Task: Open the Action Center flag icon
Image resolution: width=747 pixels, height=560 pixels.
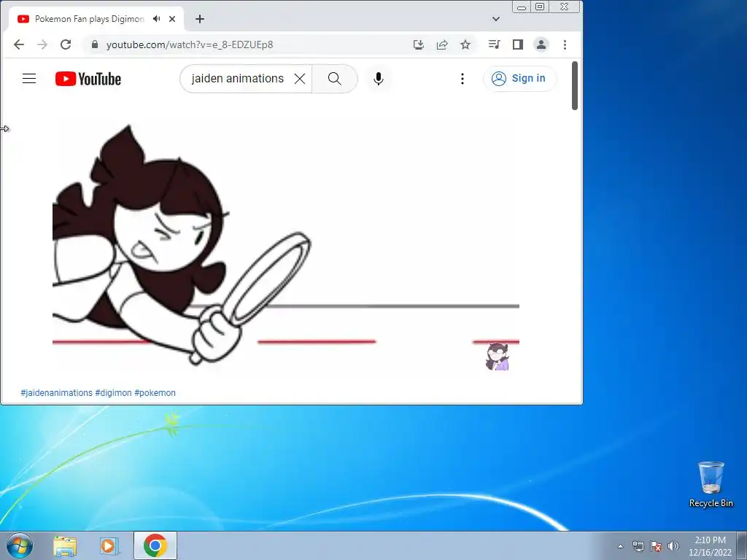Action: pyautogui.click(x=656, y=546)
